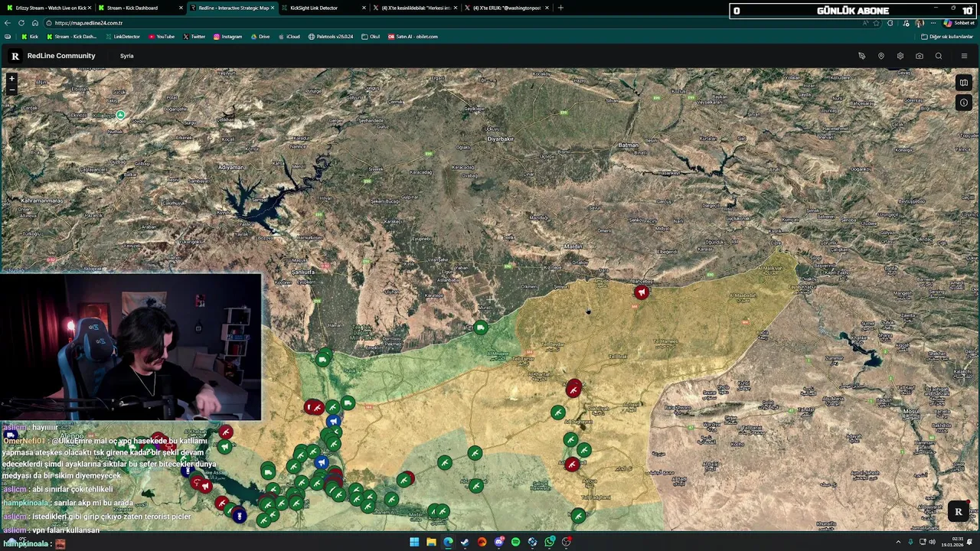This screenshot has width=980, height=551.
Task: Click the red striped marker south of Tall Tamr
Action: [x=573, y=390]
